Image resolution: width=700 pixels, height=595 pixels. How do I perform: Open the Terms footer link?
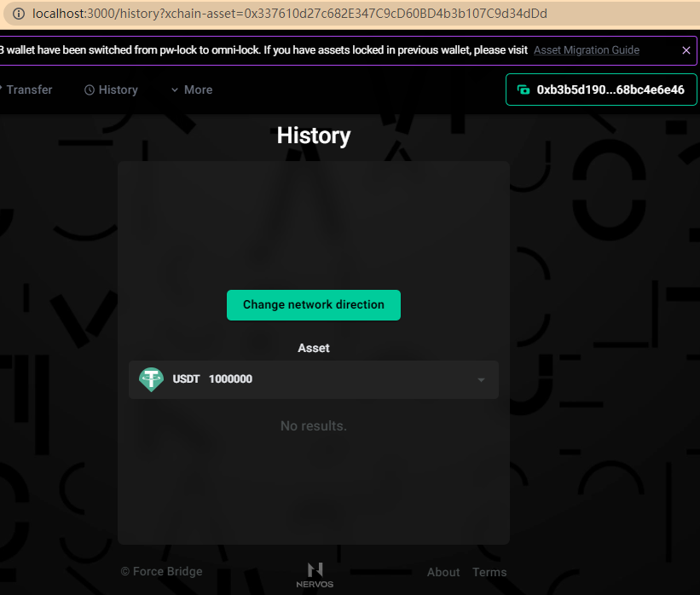pyautogui.click(x=489, y=572)
